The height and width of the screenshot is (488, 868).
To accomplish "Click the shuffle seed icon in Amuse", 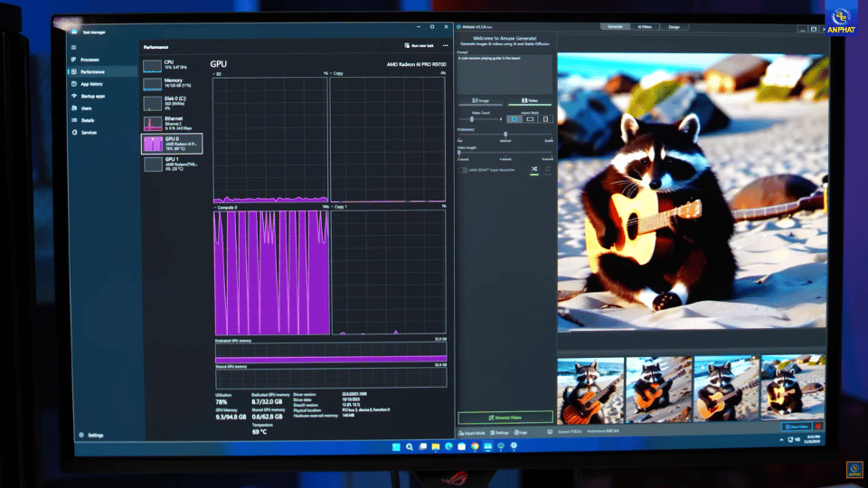I will [x=534, y=169].
